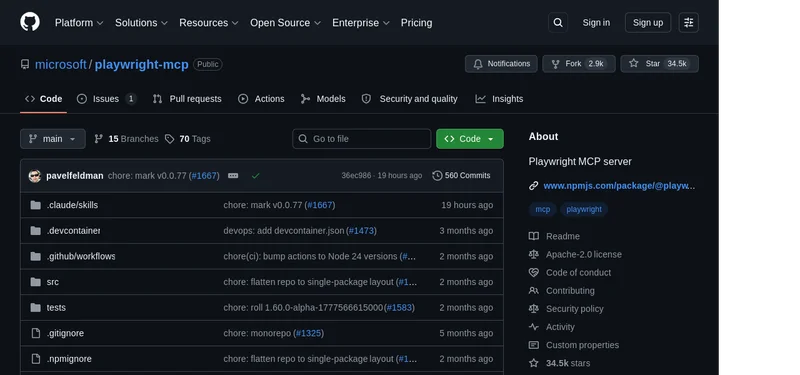Open the Open Source header menu
Viewport: 800px width, 375px height.
(x=285, y=23)
